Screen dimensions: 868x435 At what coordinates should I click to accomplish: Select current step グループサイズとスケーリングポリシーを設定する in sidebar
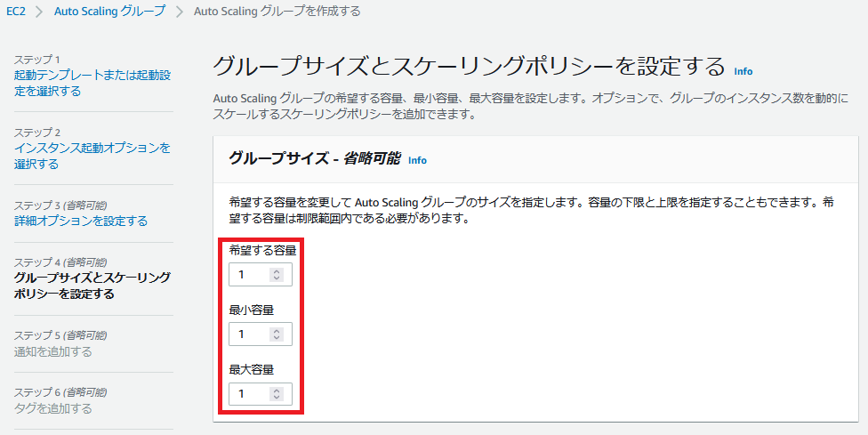click(92, 286)
